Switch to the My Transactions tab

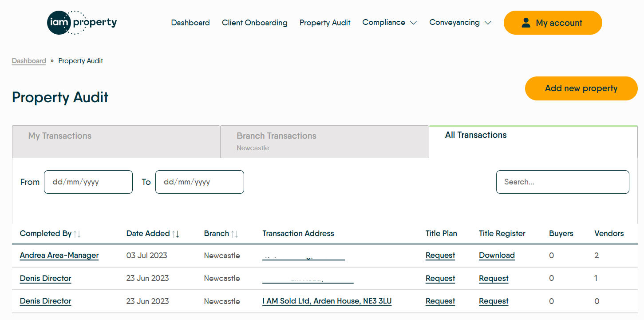click(116, 141)
